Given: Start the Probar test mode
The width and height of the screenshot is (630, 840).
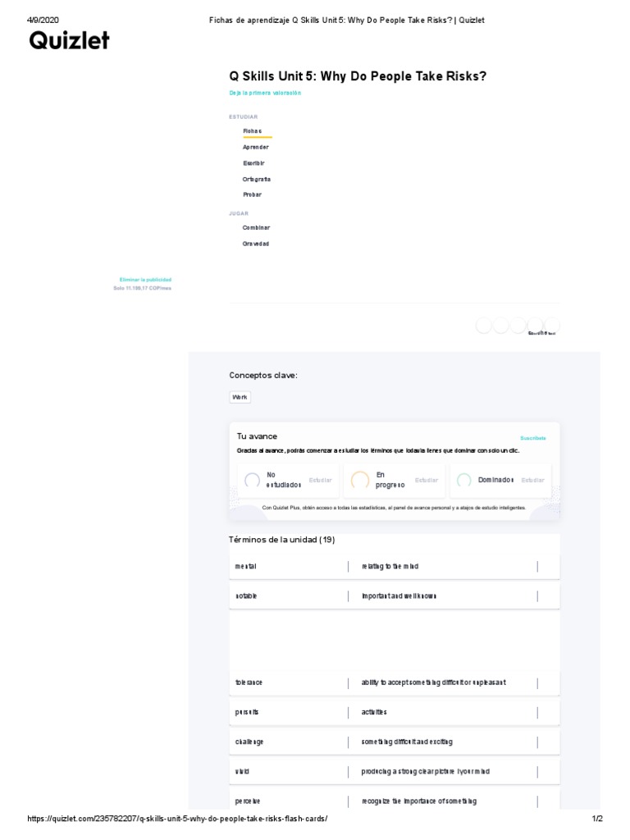Looking at the screenshot, I should (x=252, y=194).
